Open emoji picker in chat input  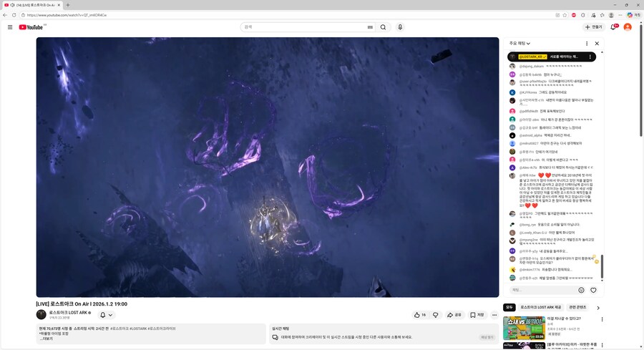click(x=581, y=290)
